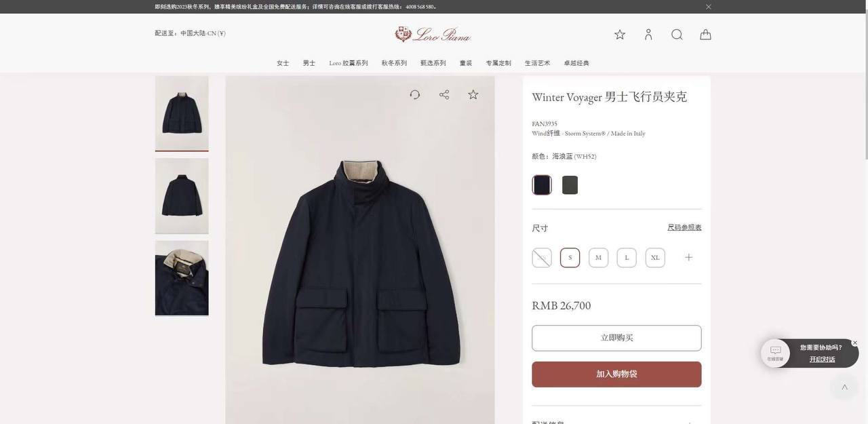Click the search magnifier icon

coord(677,35)
